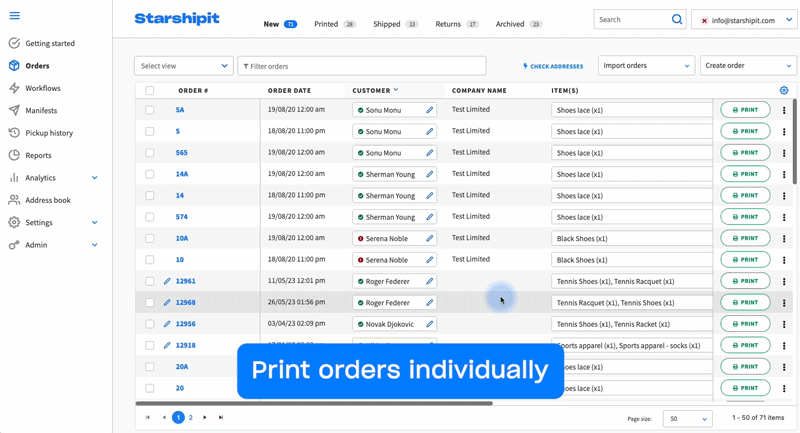This screenshot has height=433, width=800.
Task: Select checkbox for order 14A
Action: 150,174
